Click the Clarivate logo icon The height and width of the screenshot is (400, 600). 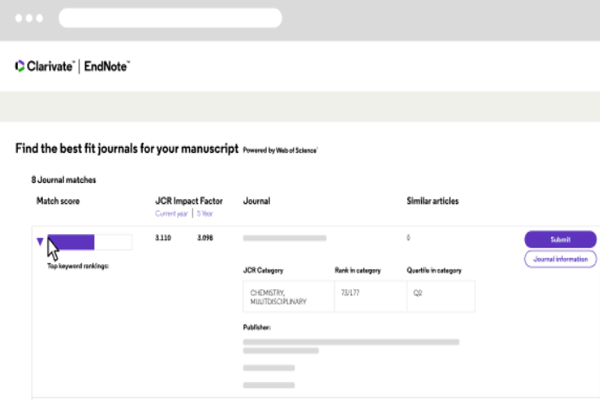click(x=21, y=66)
